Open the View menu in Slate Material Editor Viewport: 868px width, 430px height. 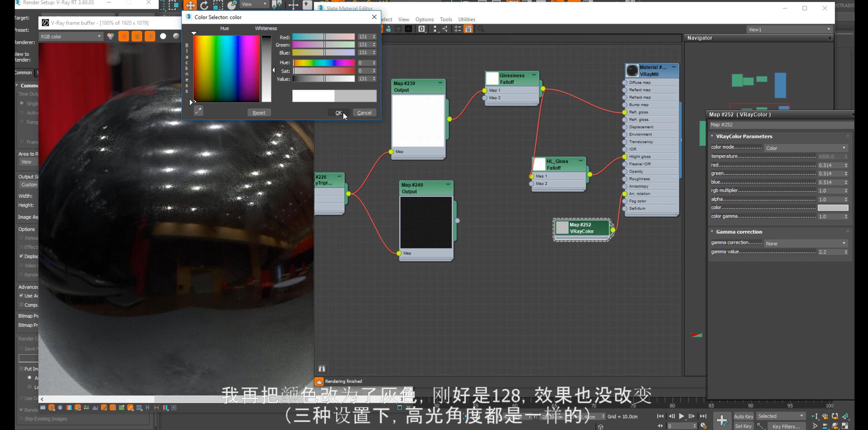404,19
